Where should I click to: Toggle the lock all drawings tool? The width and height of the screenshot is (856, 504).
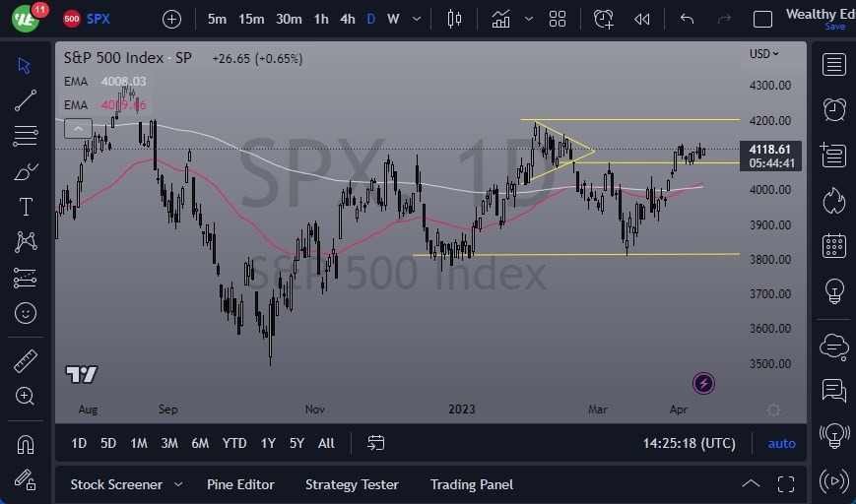26,479
